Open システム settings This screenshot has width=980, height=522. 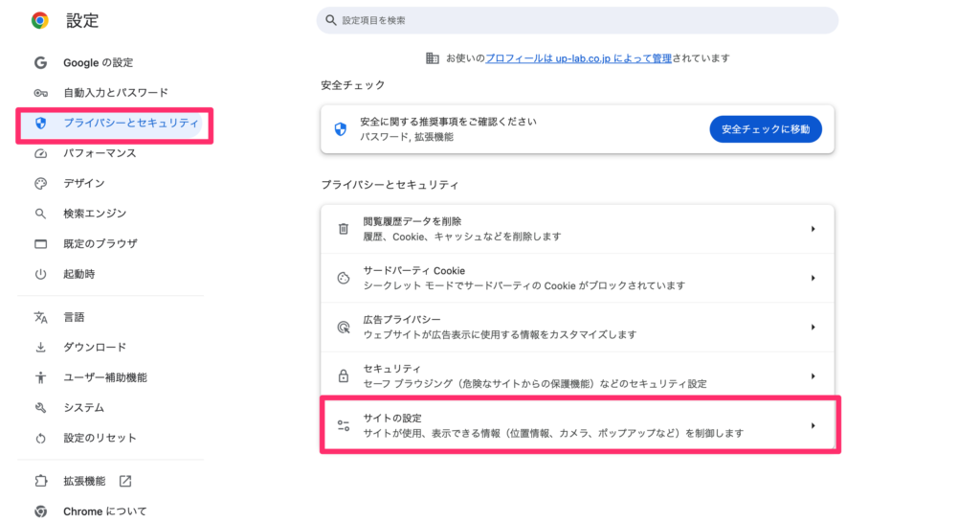tap(84, 408)
